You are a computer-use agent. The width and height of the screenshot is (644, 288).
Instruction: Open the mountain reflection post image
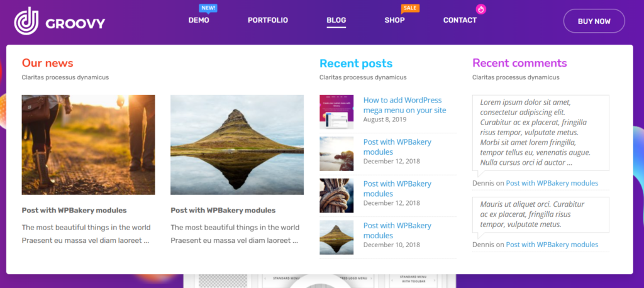point(237,145)
